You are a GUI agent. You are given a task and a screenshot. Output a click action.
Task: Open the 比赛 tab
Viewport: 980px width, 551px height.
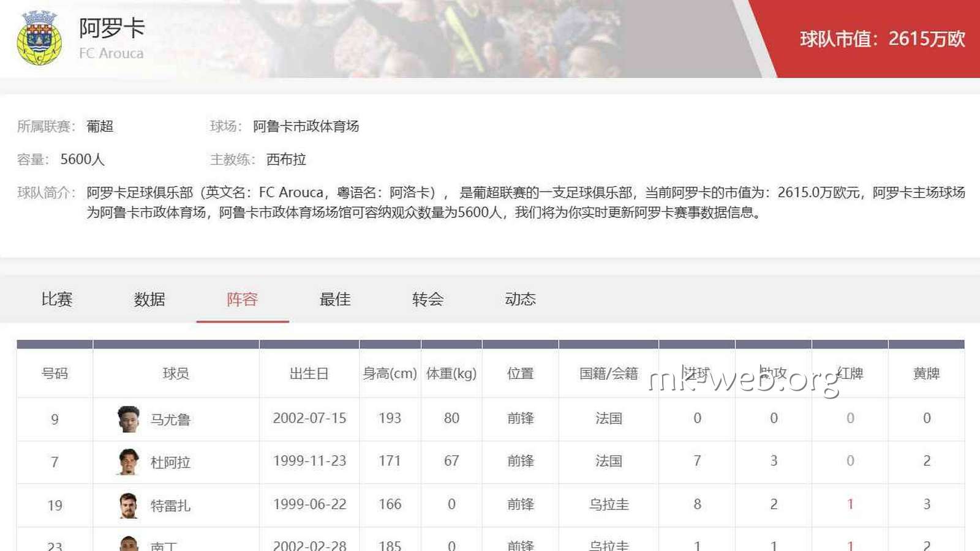pos(57,299)
